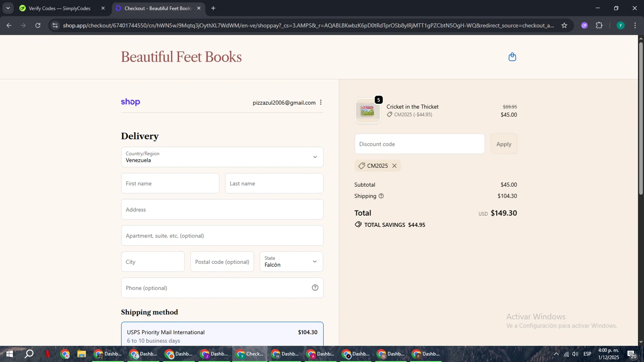Image resolution: width=644 pixels, height=362 pixels.
Task: Click the Beautiful Feet Books store title
Action: 181,57
